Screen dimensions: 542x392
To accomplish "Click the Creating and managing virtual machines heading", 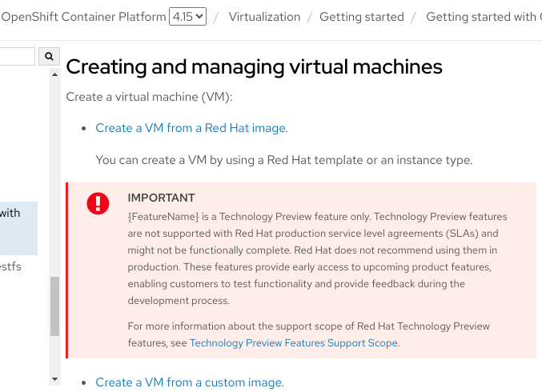I will pos(254,66).
